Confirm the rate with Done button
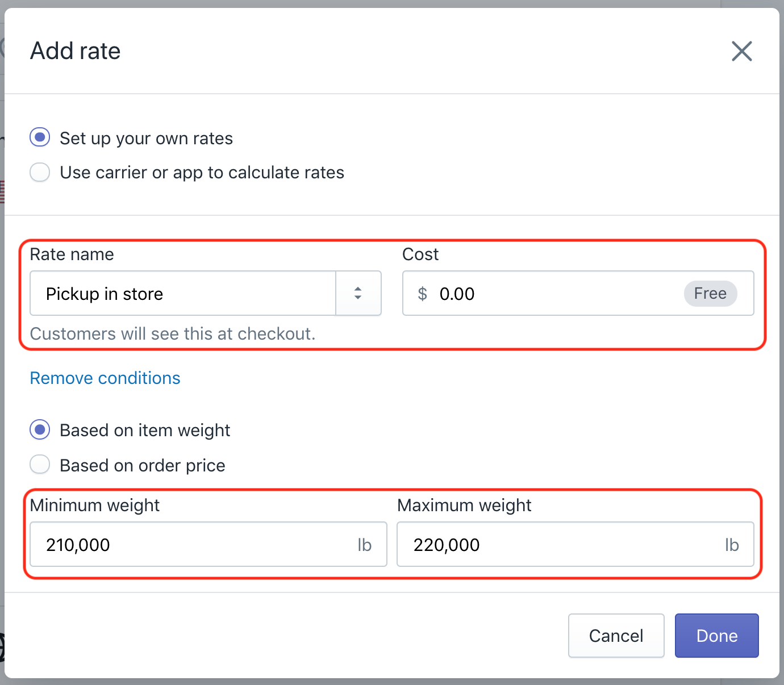This screenshot has width=784, height=685. 716,636
